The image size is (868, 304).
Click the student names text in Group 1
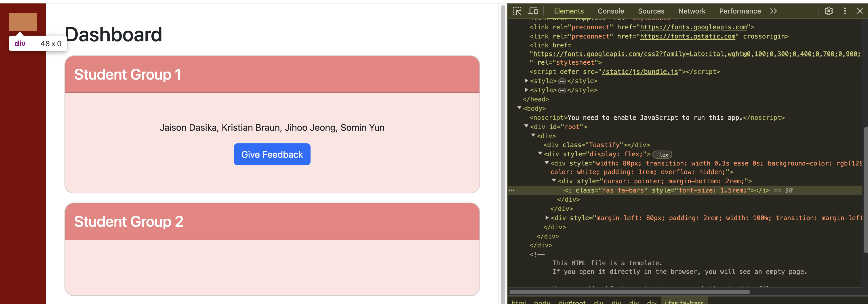[272, 128]
